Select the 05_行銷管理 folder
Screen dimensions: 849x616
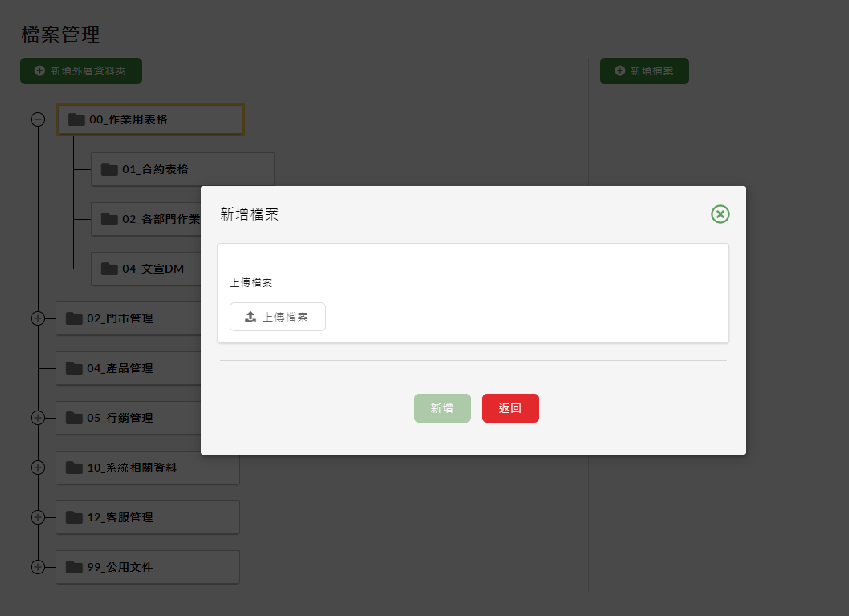pyautogui.click(x=129, y=418)
